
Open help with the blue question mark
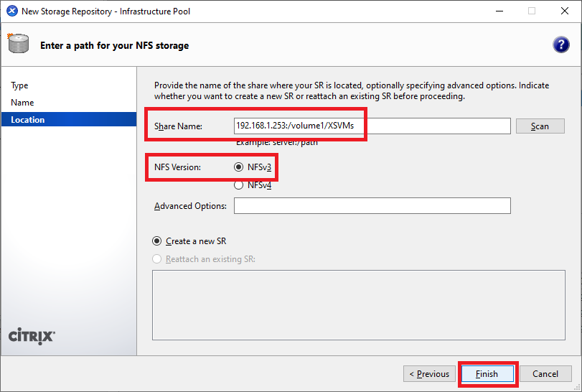[560, 45]
